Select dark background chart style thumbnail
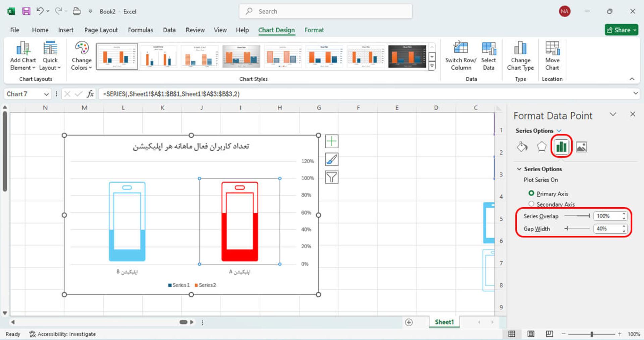The width and height of the screenshot is (644, 340). coord(407,56)
